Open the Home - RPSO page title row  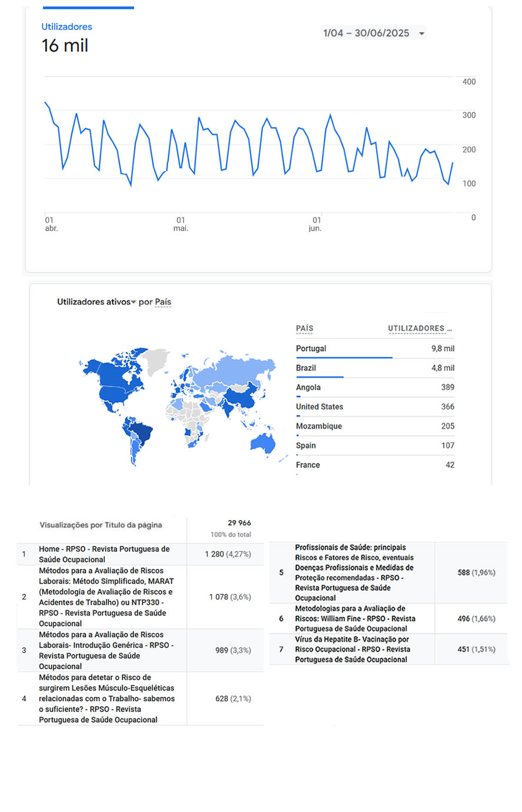pyautogui.click(x=104, y=554)
